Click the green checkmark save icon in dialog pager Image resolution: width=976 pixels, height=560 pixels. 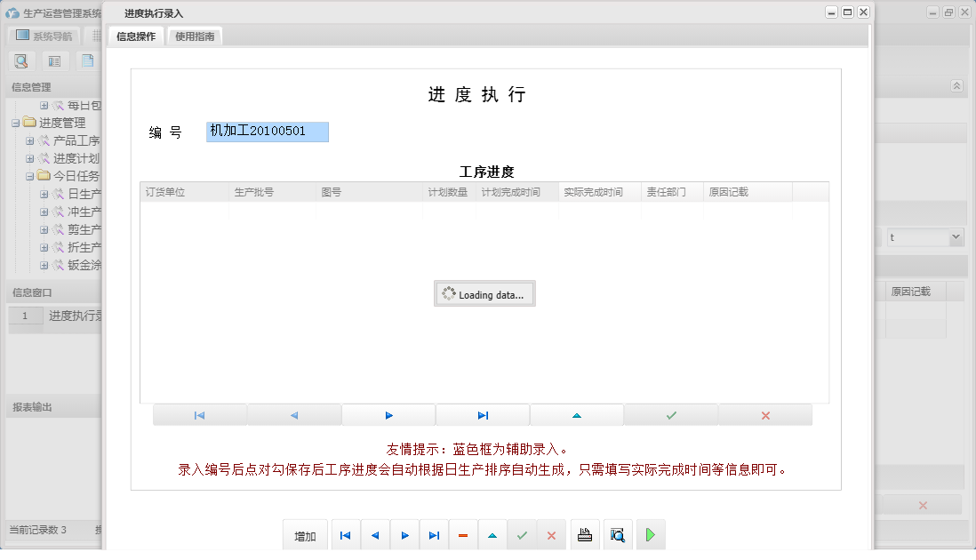point(670,414)
